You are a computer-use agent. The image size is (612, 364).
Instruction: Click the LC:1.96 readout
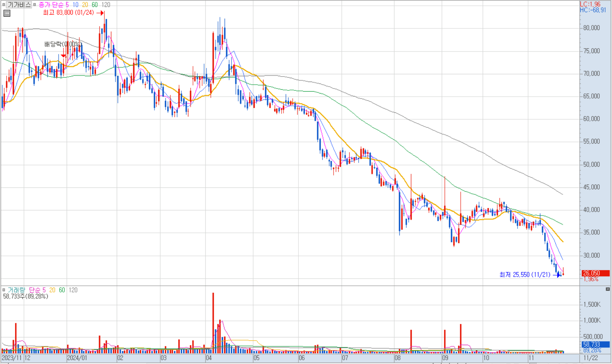590,4
